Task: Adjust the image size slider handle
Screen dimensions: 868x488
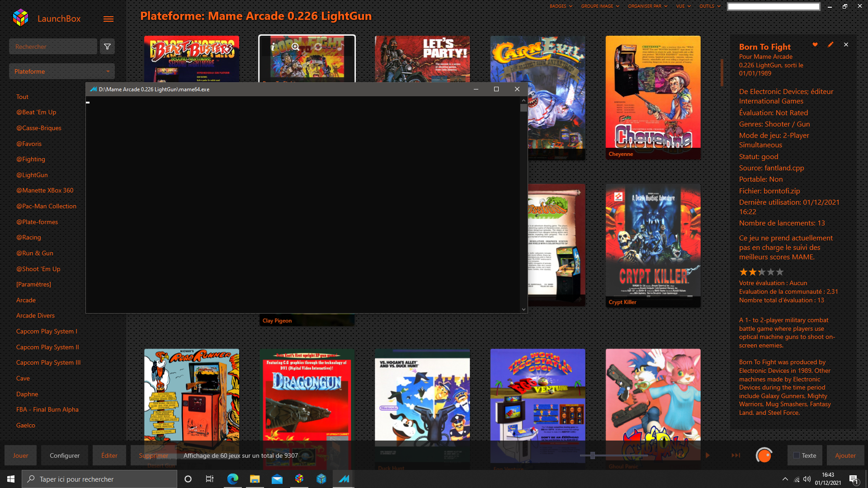Action: pyautogui.click(x=592, y=455)
